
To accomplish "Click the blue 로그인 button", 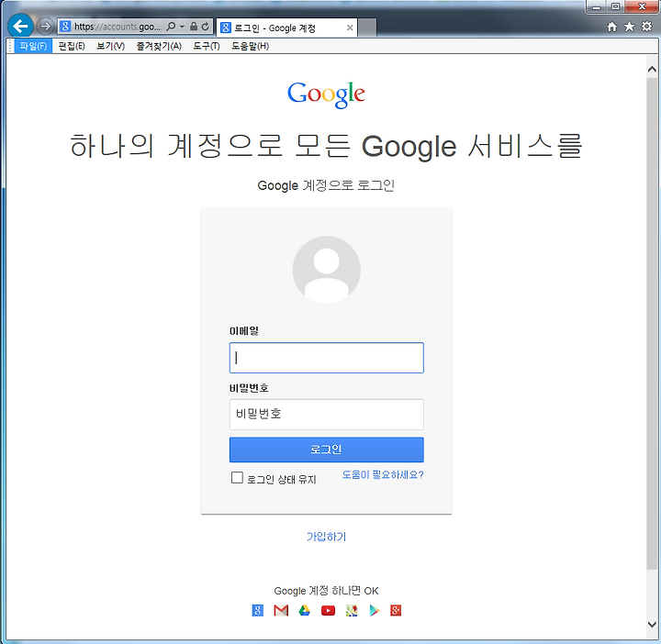I will pos(326,450).
